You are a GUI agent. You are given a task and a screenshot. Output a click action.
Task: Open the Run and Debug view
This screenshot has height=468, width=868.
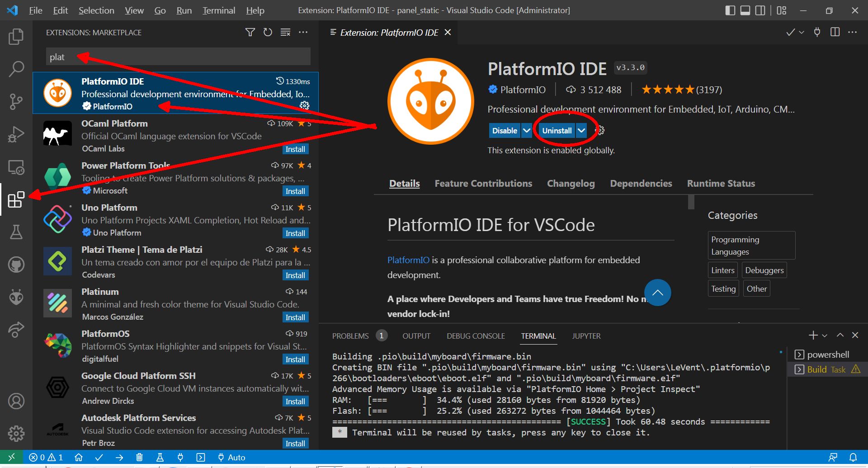point(16,134)
